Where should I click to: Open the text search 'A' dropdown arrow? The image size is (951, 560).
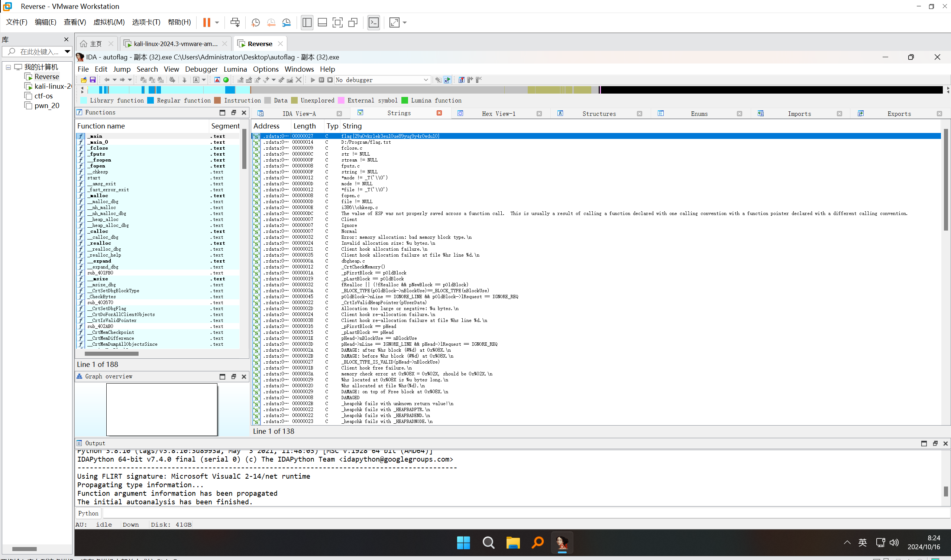click(x=204, y=79)
